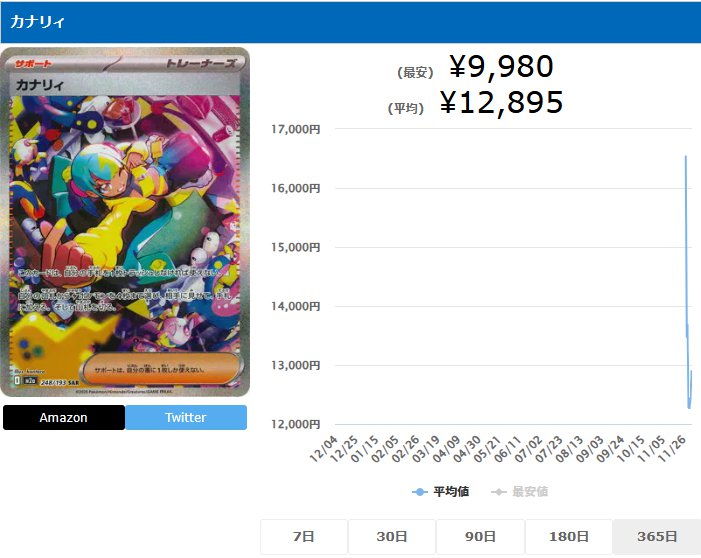The width and height of the screenshot is (701, 558).
Task: Click the 11/26 date label on axis
Action: point(673,449)
